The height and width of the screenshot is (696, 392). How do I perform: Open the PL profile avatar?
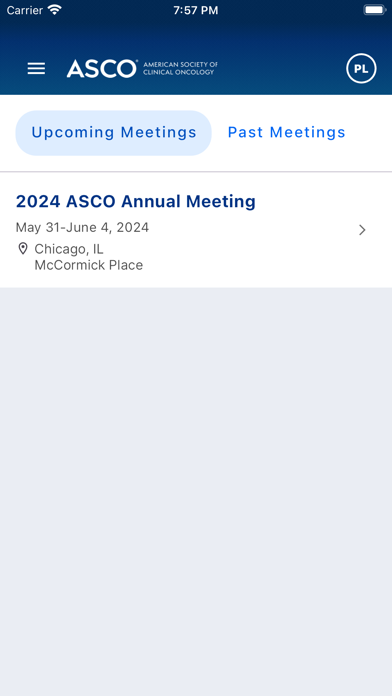pos(361,69)
